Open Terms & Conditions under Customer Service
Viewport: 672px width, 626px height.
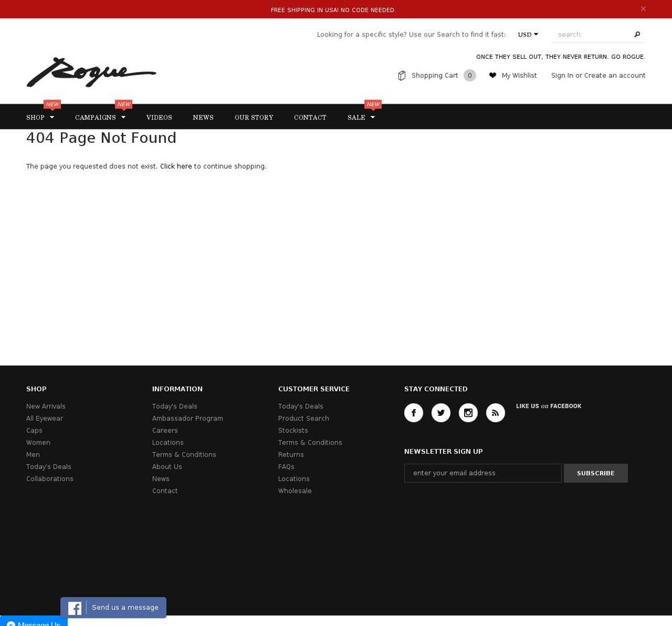[x=310, y=442]
